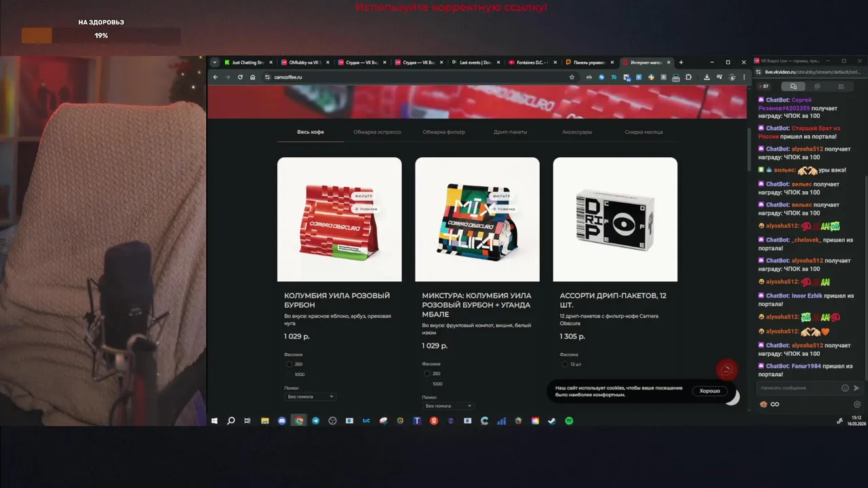Open viewers list tab in VK chat

841,86
